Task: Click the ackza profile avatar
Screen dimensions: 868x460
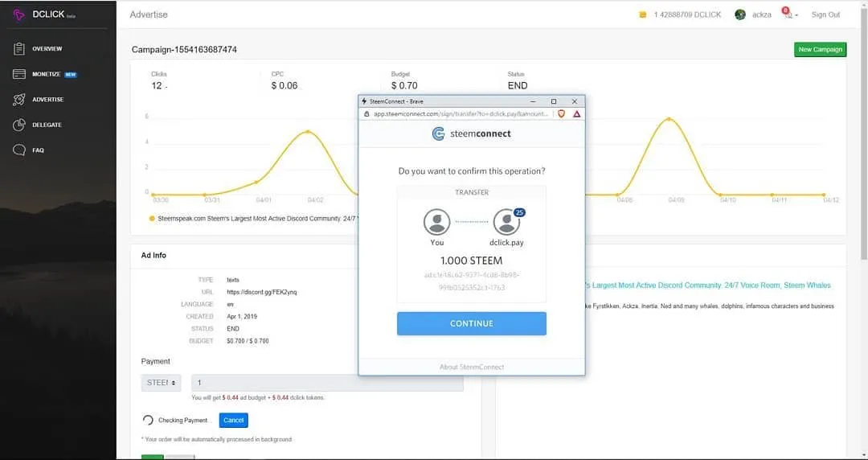Action: [740, 15]
